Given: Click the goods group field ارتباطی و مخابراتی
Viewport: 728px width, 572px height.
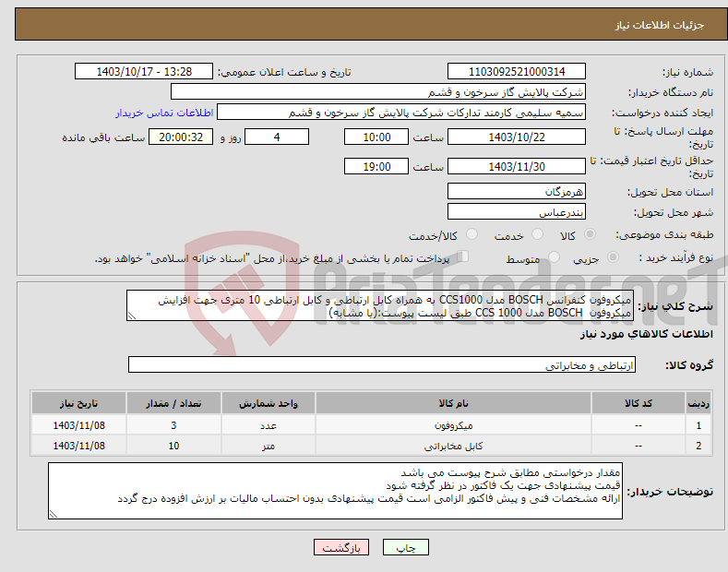Looking at the screenshot, I should [382, 365].
